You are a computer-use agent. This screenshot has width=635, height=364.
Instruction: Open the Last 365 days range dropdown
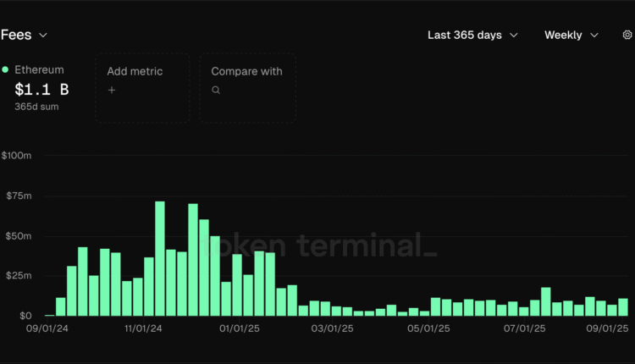coord(472,35)
